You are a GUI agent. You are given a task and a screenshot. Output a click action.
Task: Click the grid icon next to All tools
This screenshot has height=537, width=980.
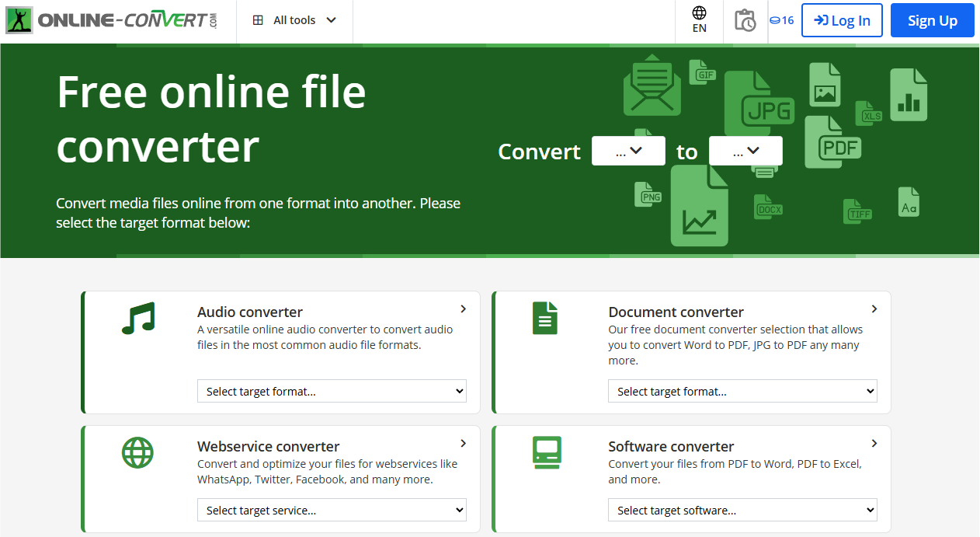click(258, 19)
